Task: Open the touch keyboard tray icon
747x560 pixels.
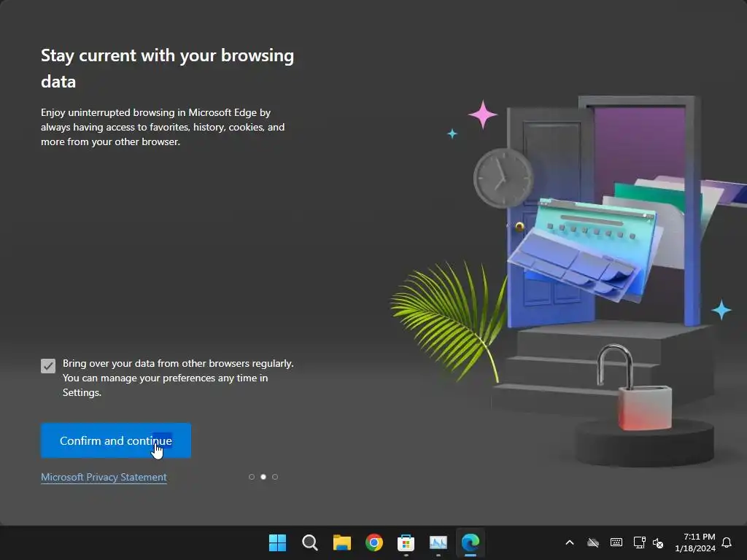Action: tap(616, 542)
